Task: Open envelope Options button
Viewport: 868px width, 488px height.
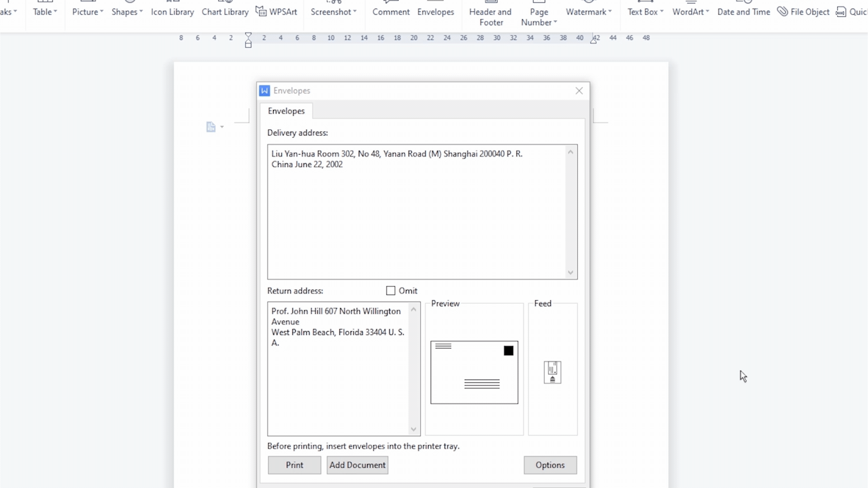Action: click(550, 465)
